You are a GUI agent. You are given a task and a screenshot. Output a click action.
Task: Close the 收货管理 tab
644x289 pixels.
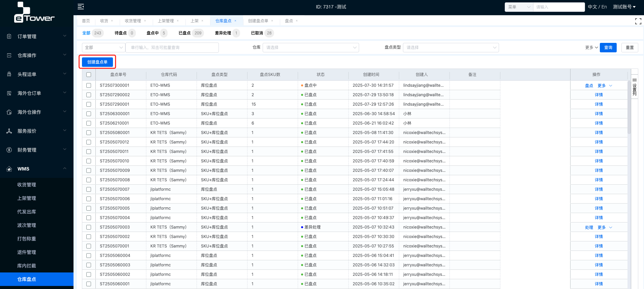(x=145, y=21)
